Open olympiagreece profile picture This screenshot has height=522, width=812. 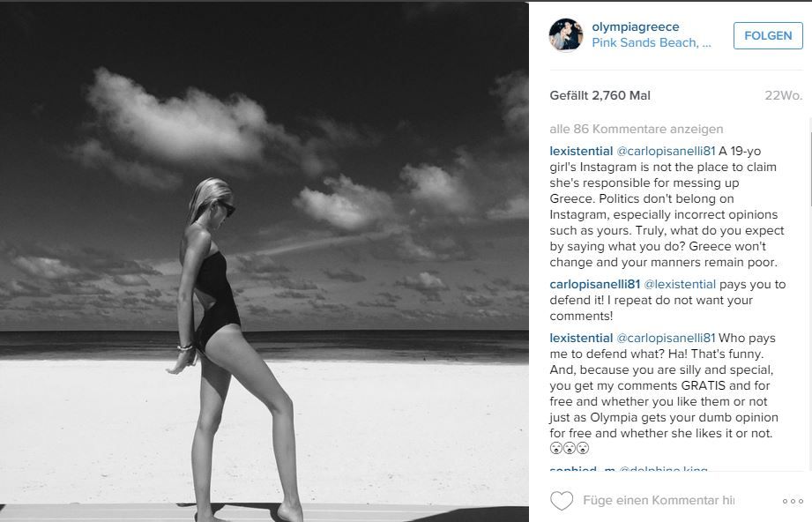[x=566, y=35]
